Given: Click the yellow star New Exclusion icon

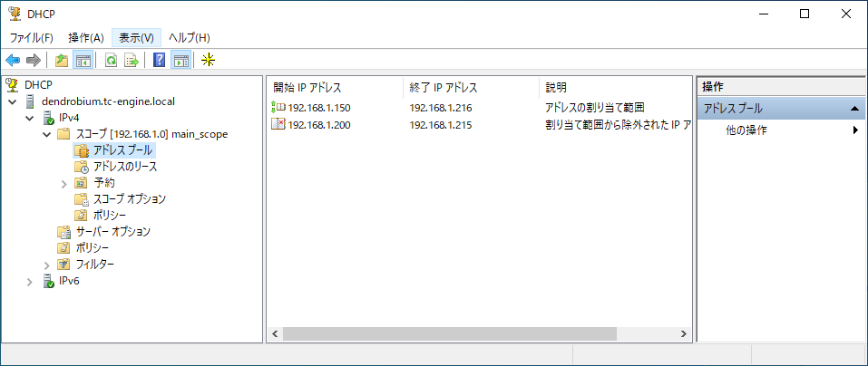Looking at the screenshot, I should (208, 61).
